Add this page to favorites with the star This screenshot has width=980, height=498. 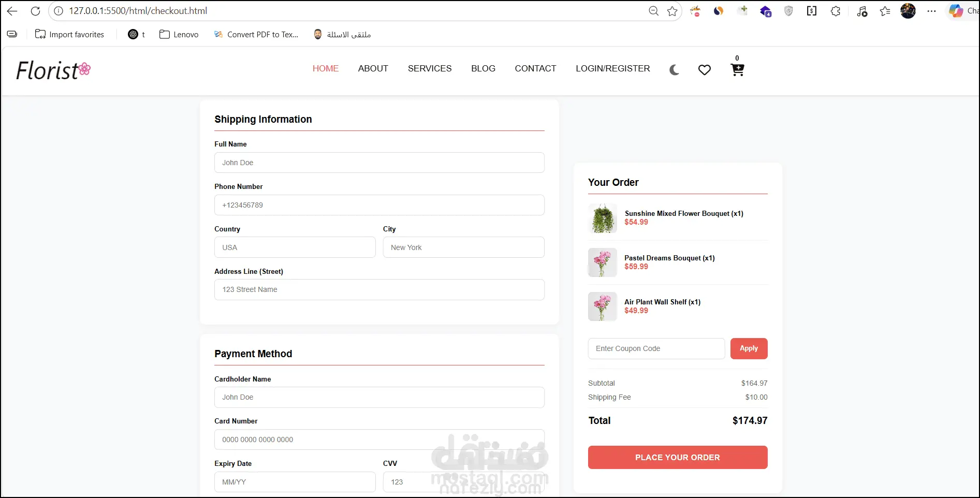(672, 11)
